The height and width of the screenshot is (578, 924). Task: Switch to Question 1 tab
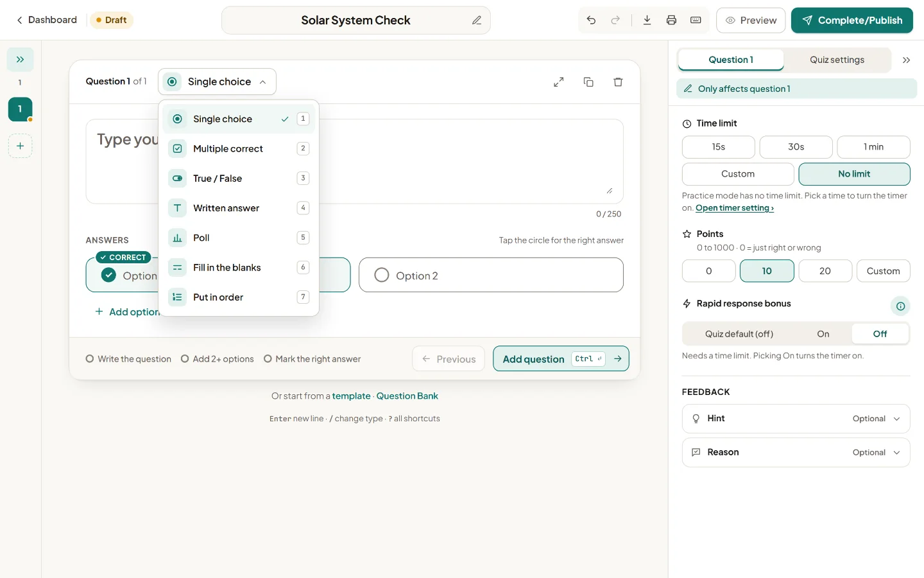(731, 60)
